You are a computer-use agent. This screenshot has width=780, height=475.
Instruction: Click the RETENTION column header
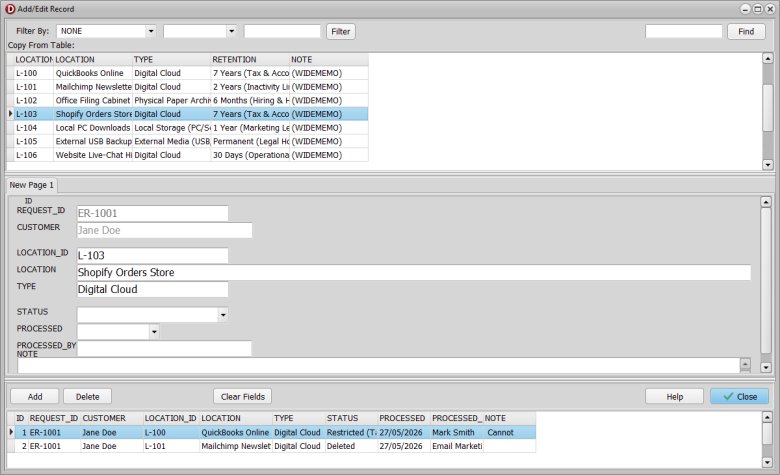(250, 60)
